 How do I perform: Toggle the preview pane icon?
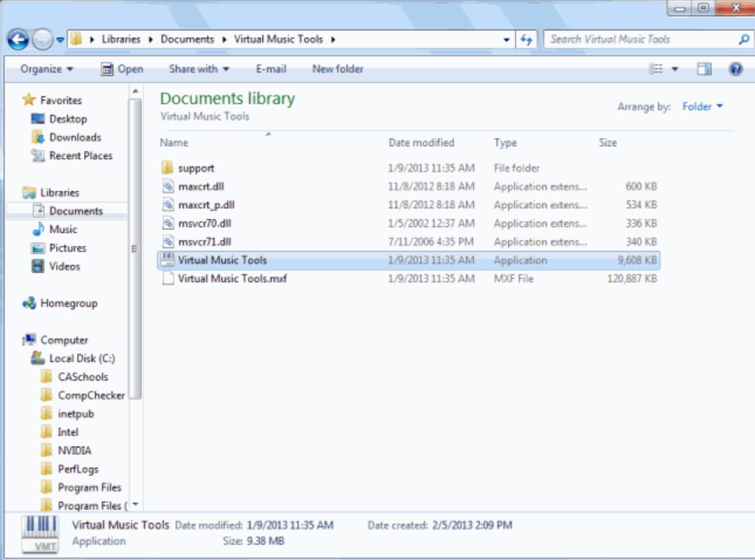click(704, 69)
